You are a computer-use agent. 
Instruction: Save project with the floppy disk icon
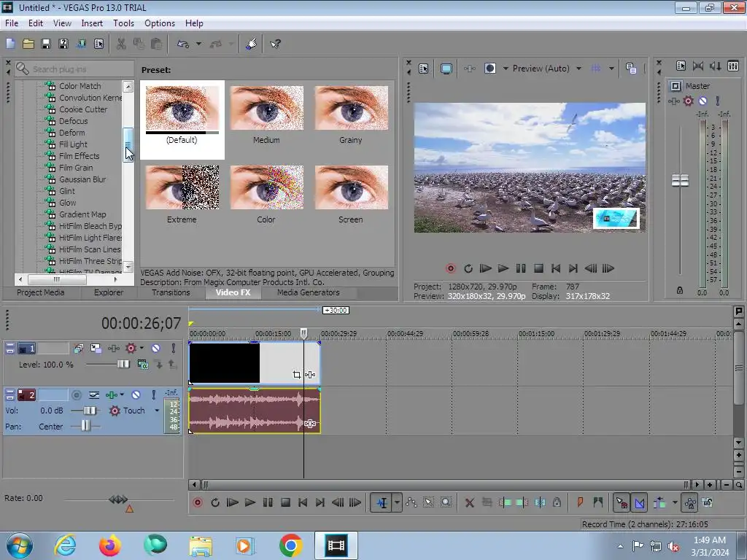[46, 44]
